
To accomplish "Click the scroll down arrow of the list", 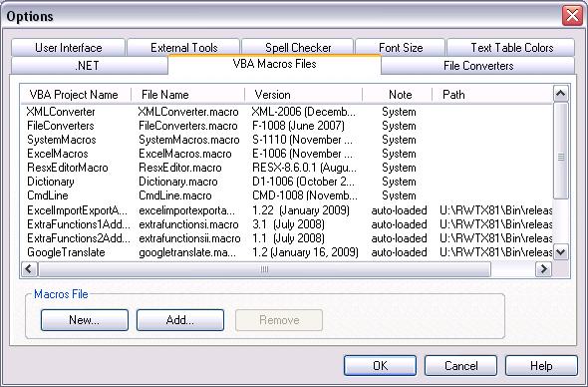I will [x=561, y=252].
